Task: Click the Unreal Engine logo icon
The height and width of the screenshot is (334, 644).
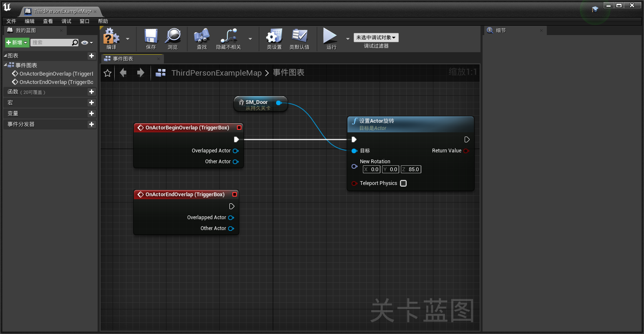Action: (x=7, y=7)
